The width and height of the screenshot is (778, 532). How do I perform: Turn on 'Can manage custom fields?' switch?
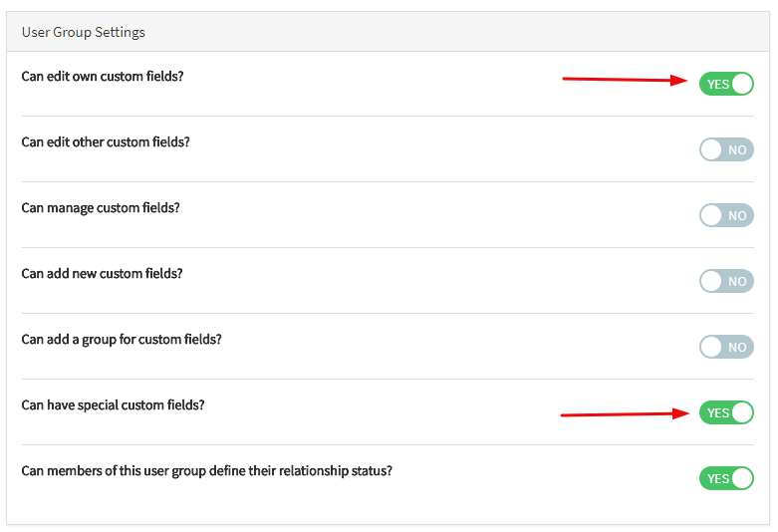click(726, 215)
